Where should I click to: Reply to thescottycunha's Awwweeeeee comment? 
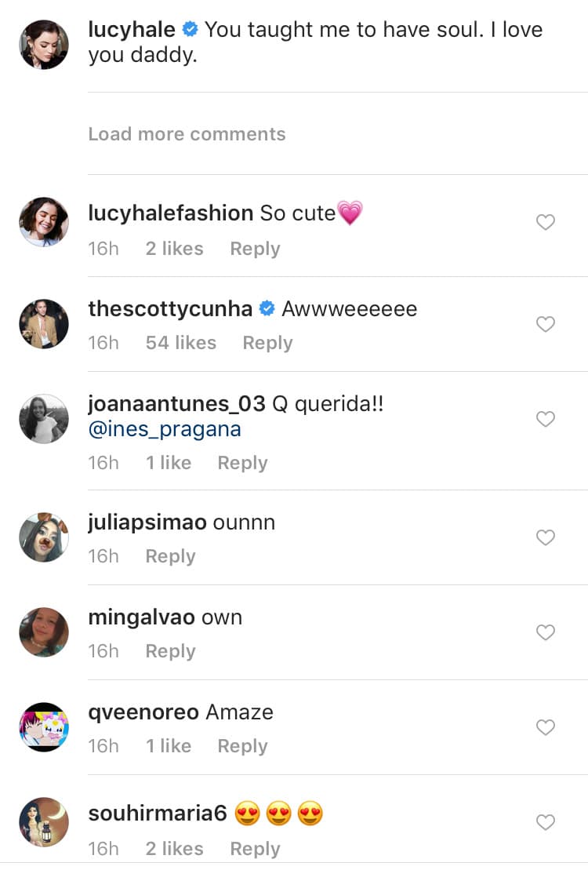coord(267,343)
